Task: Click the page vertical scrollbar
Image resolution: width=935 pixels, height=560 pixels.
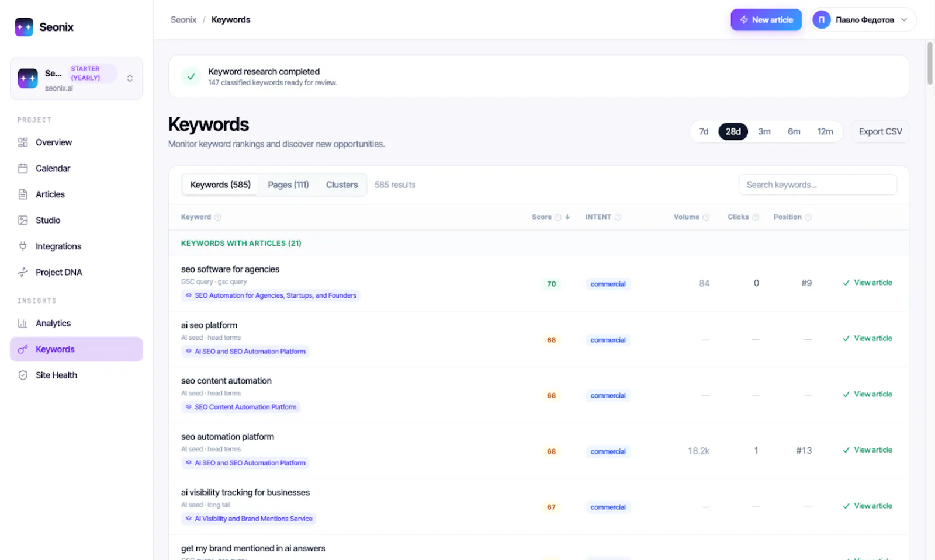Action: coord(930,63)
